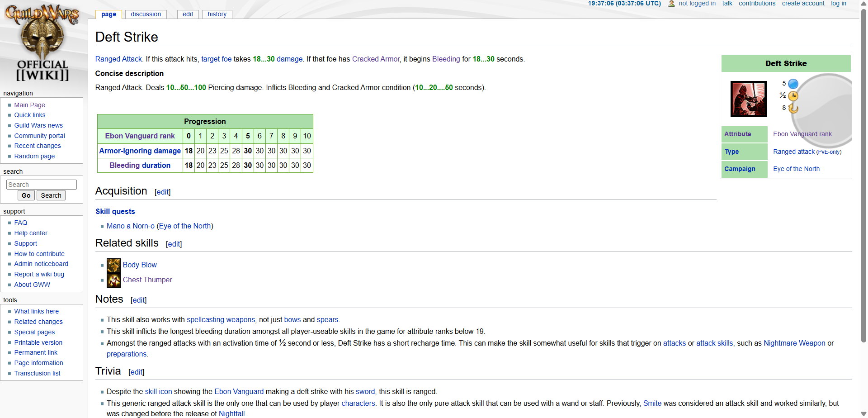Click Armor-ignoring damage table link
This screenshot has height=418, width=868.
[140, 151]
